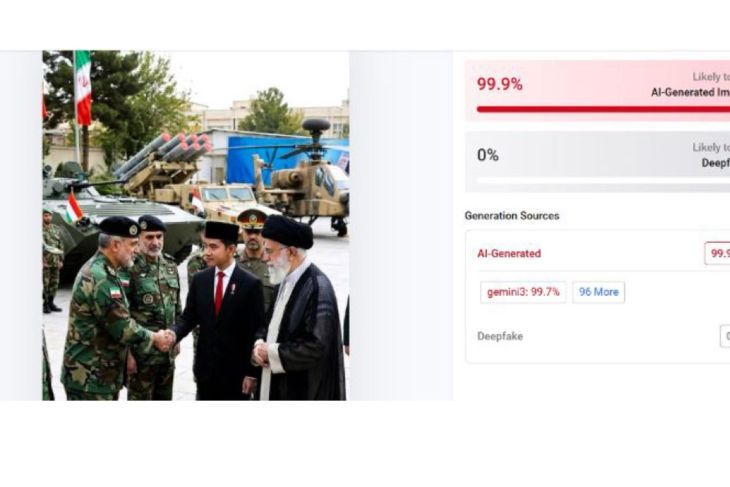Click the bold Deepfake label in gray card
Image resolution: width=730 pixels, height=487 pixels.
(716, 163)
